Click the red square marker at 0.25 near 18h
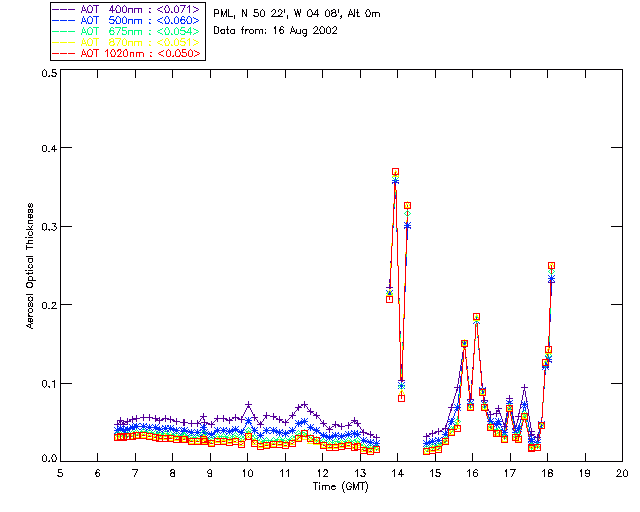 [x=551, y=265]
